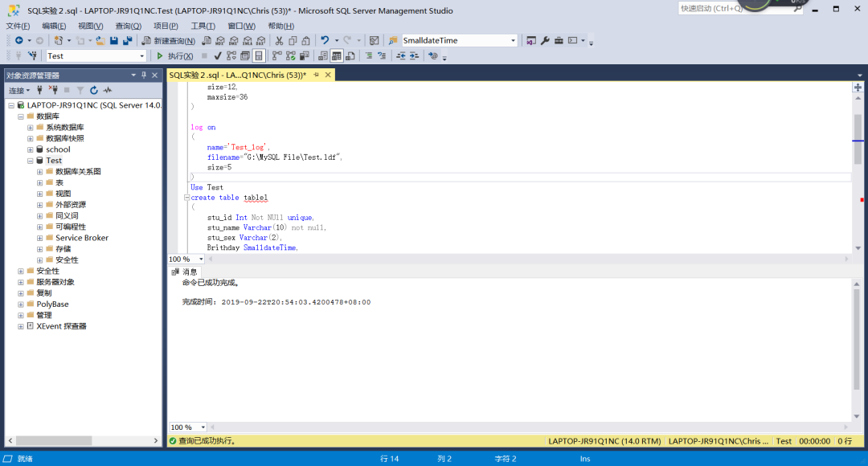The image size is (868, 466).
Task: Toggle IntelliSense enabled icon
Action: (x=259, y=56)
